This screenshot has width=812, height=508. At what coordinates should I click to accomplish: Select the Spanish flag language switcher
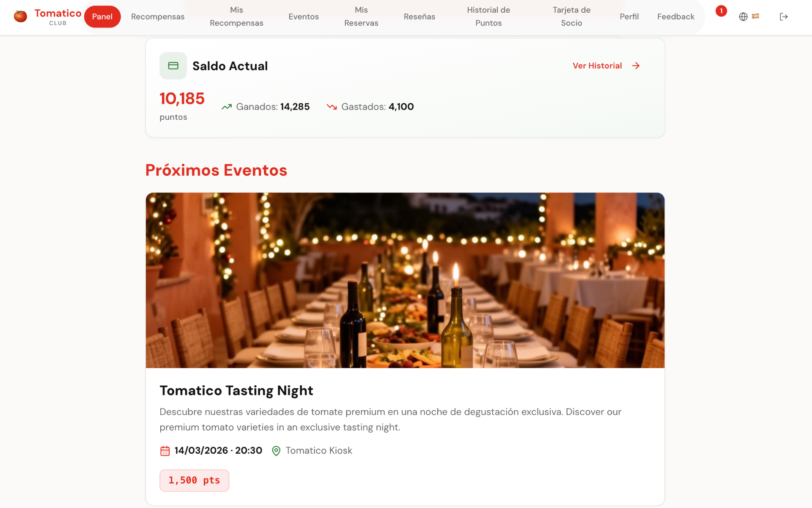click(755, 16)
